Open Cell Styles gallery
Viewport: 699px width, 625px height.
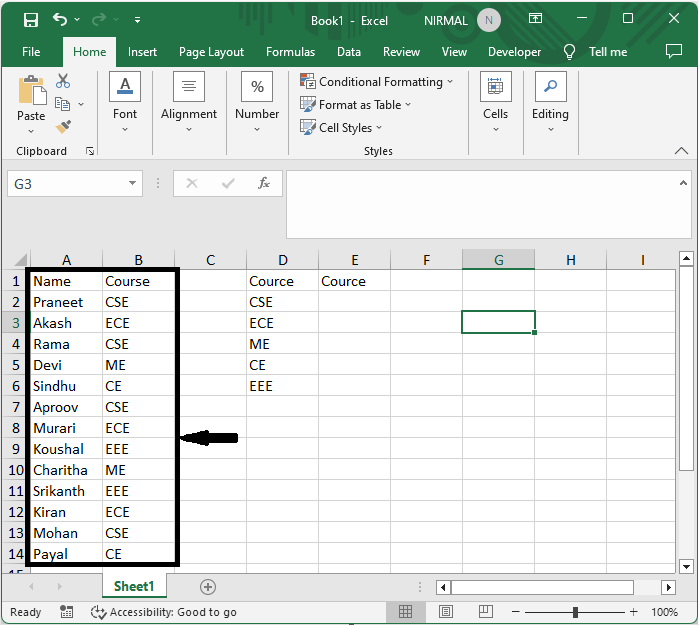coord(341,128)
